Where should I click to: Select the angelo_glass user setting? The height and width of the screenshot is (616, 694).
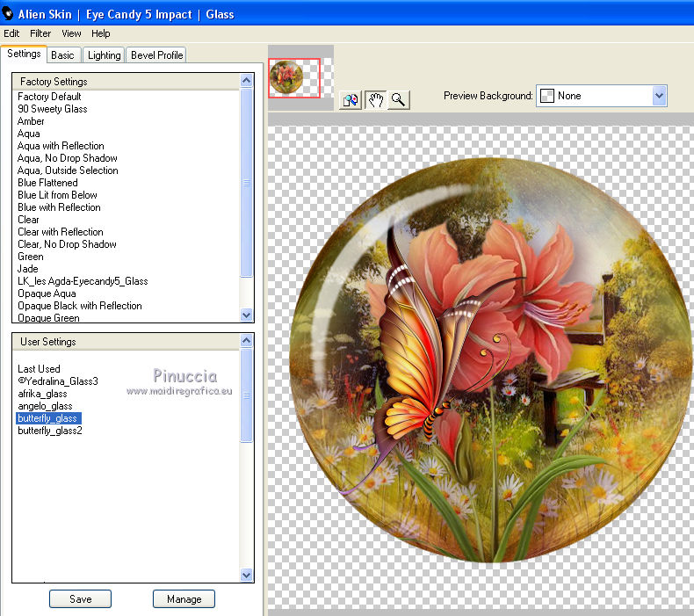[x=45, y=406]
